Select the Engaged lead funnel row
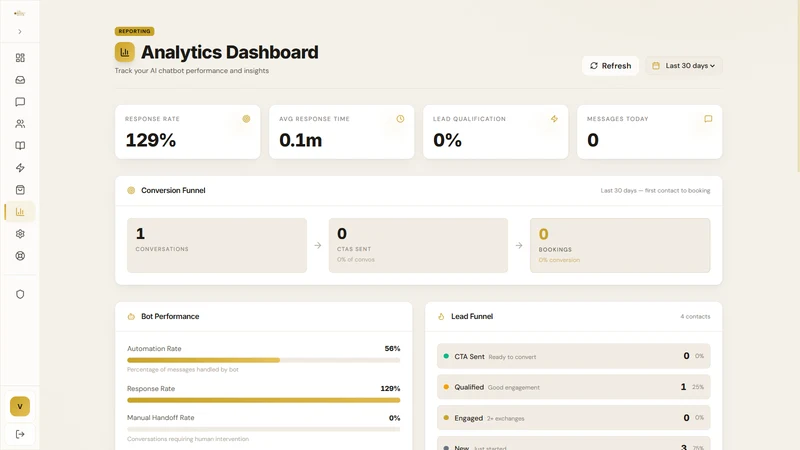 click(x=573, y=418)
